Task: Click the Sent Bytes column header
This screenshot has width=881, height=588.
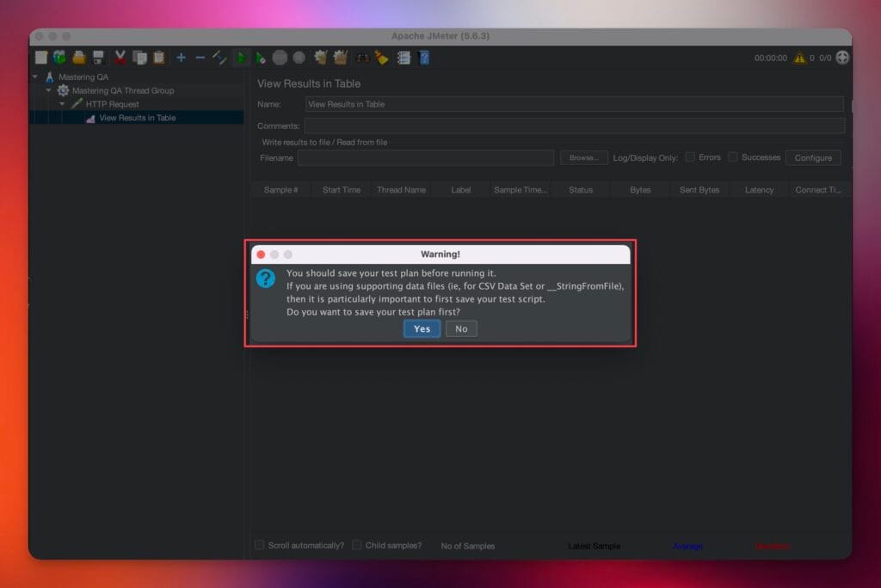Action: (x=699, y=190)
